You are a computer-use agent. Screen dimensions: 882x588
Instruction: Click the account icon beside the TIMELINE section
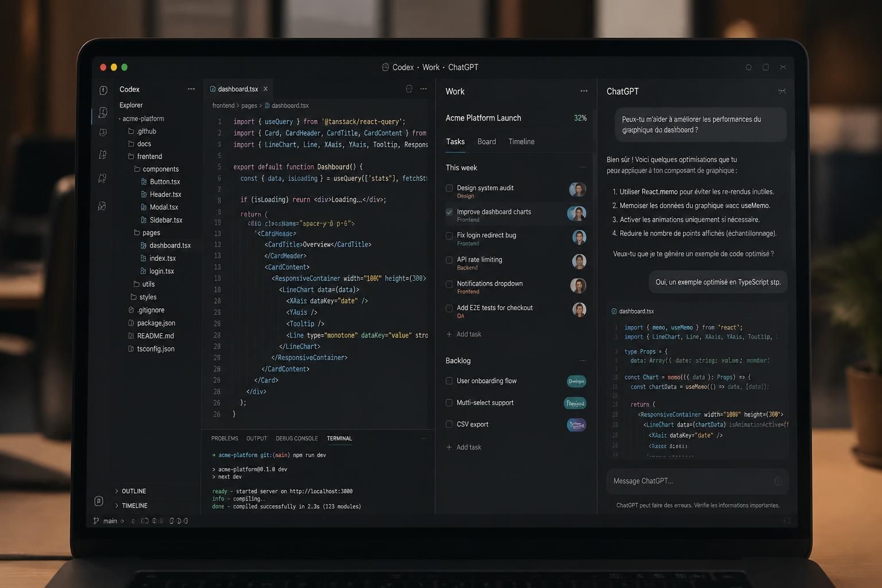click(x=99, y=501)
